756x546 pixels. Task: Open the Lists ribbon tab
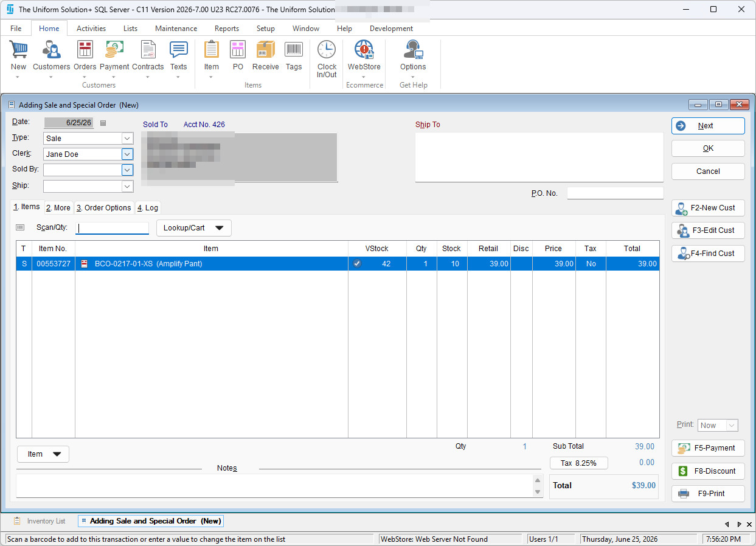click(x=130, y=29)
